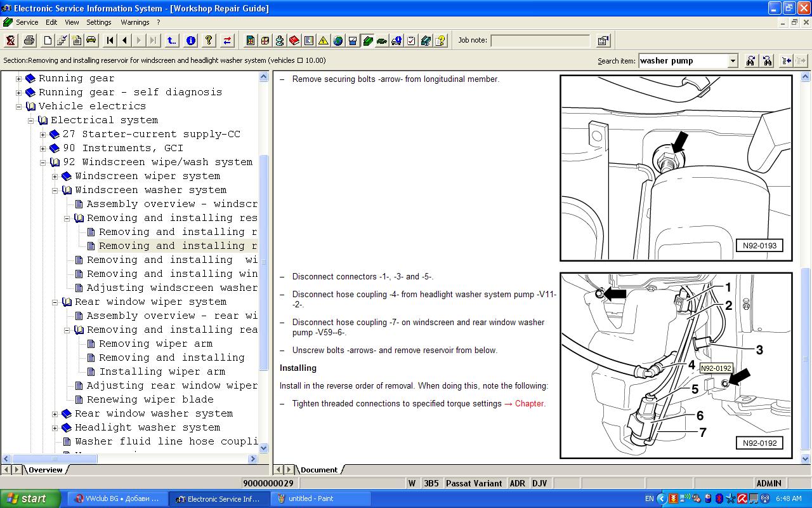This screenshot has height=508, width=812.
Task: Click the yellow question mark help icon
Action: 209,41
